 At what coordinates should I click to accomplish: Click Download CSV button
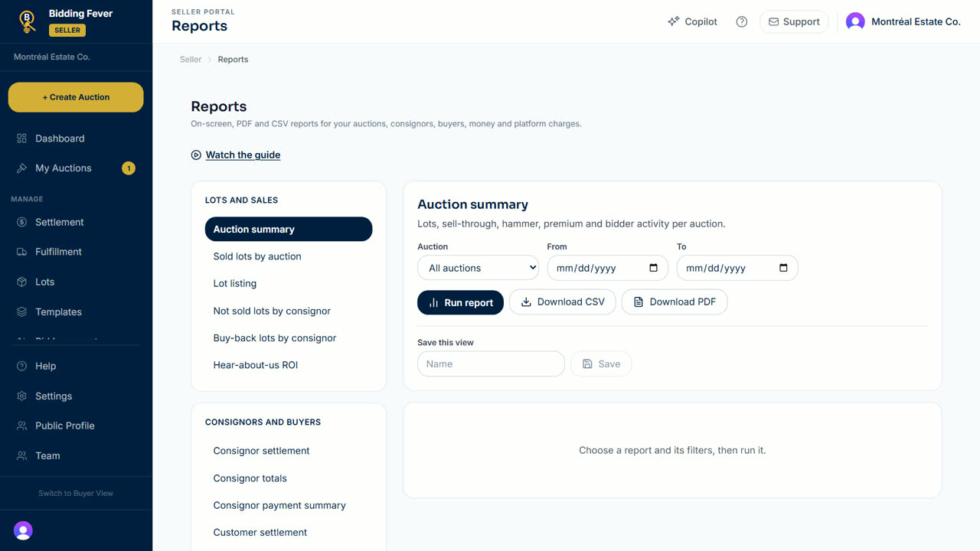tap(563, 302)
